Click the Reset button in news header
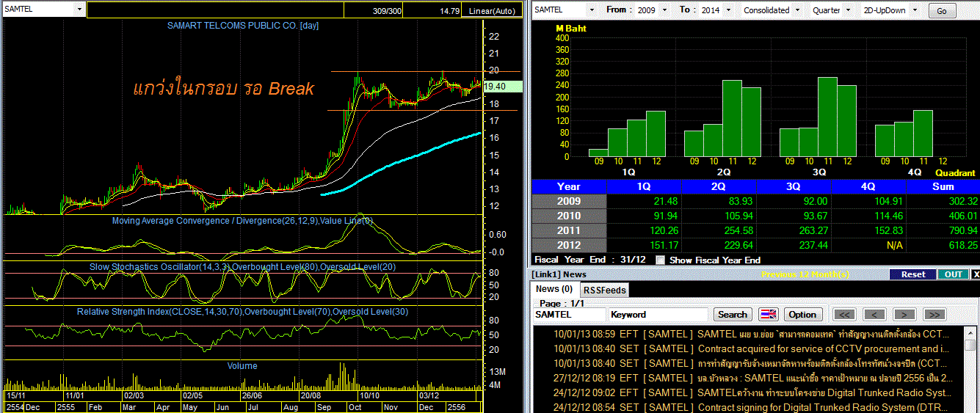Screen dimensions: 980x413 click(x=913, y=274)
